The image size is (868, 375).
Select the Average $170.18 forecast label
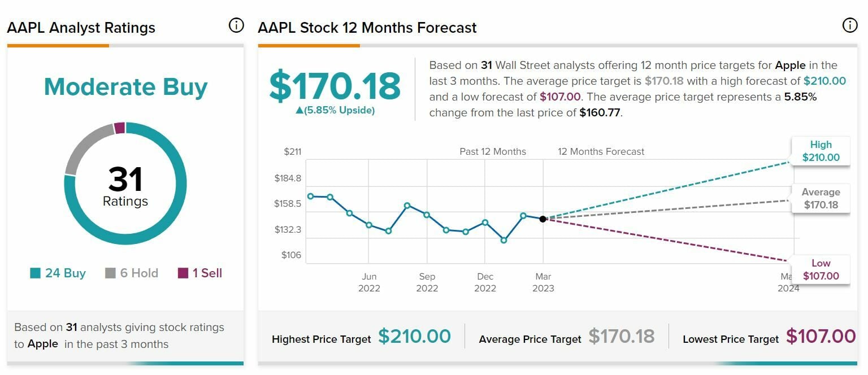821,198
